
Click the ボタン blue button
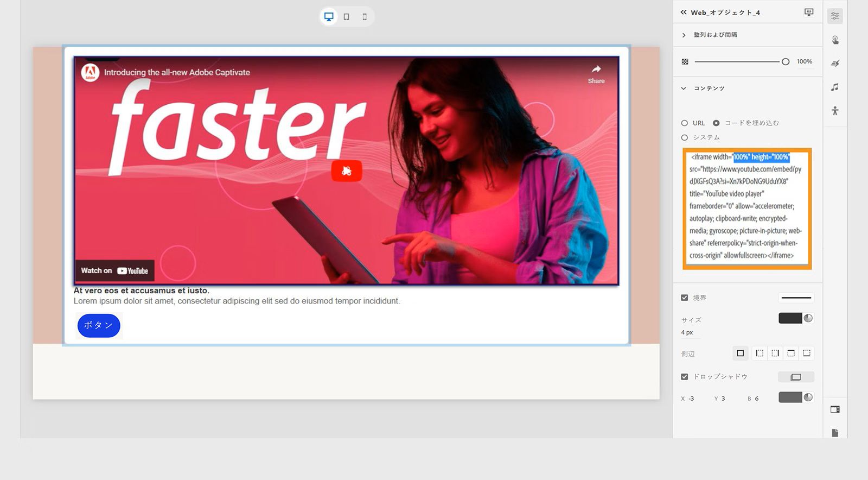coord(99,325)
